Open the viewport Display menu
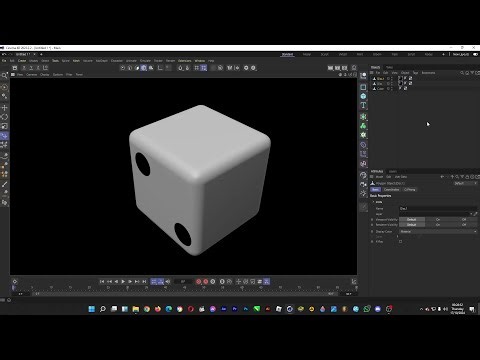 click(45, 75)
